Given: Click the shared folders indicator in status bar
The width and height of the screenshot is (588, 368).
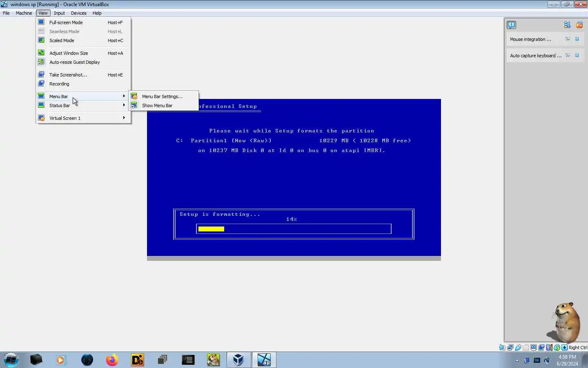Looking at the screenshot, I should [526, 348].
